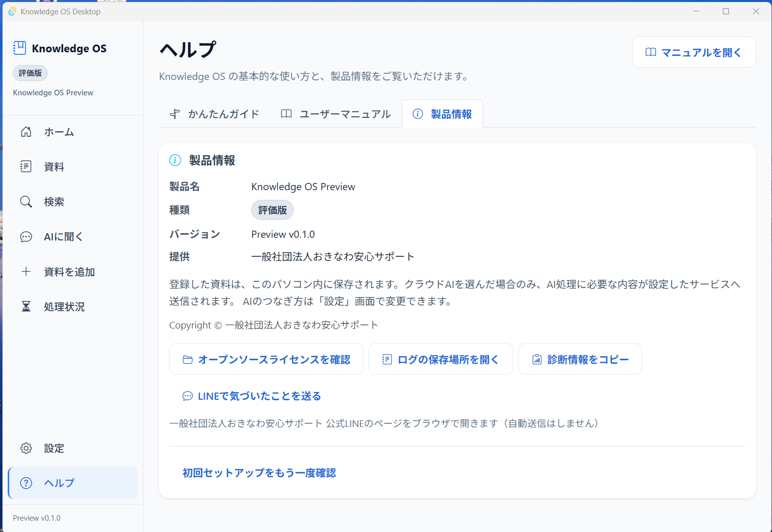Screen dimensions: 772x532
Task: Click 初回セットアップをもう一度確認 link
Action: pyautogui.click(x=259, y=473)
